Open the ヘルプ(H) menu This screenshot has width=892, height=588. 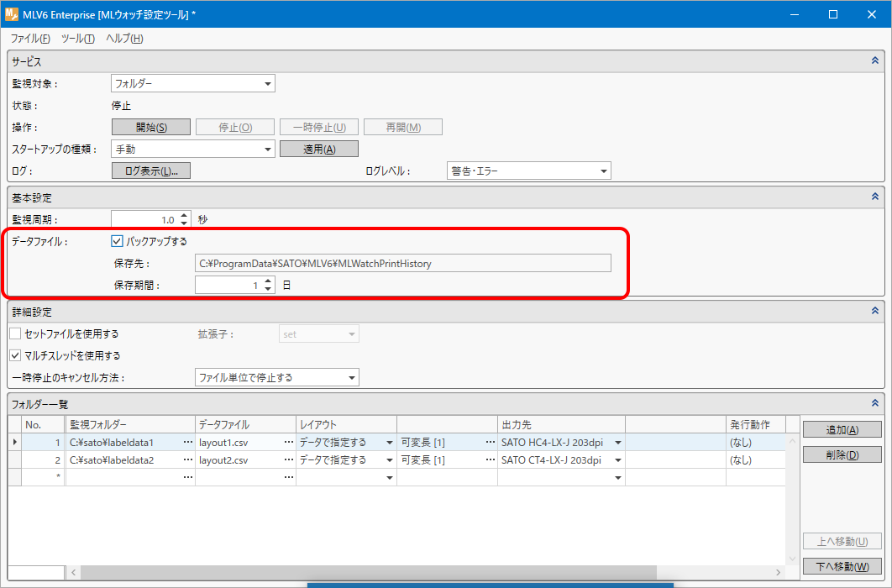click(x=124, y=39)
